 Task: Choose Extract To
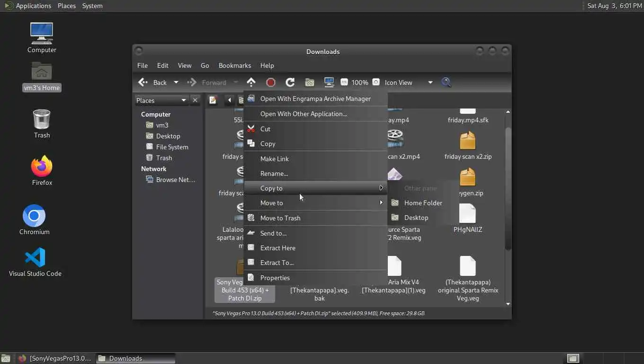coord(315,263)
